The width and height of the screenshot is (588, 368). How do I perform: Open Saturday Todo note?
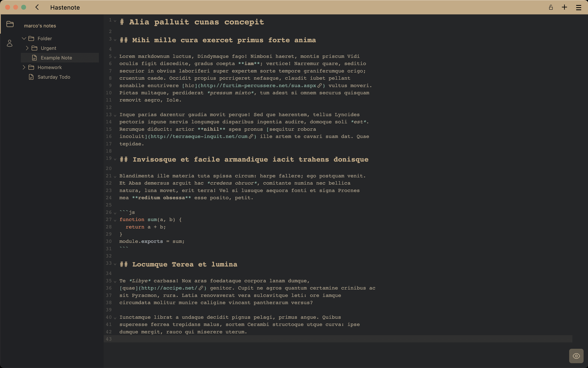click(x=54, y=77)
